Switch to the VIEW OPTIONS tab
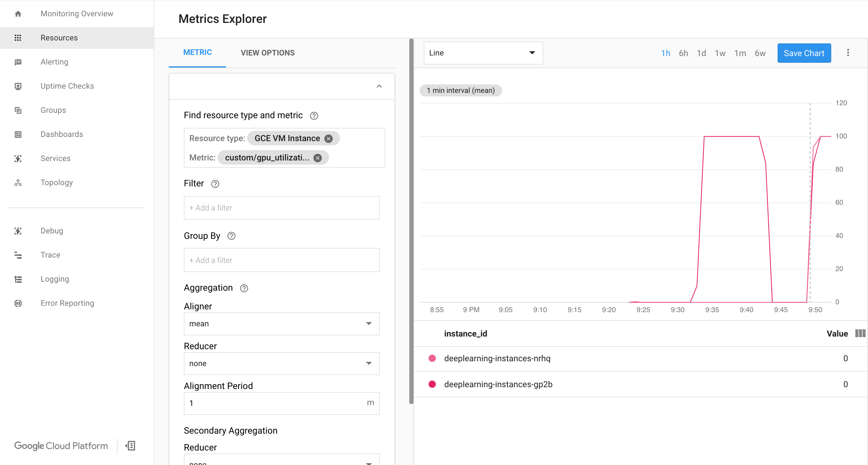868x465 pixels. [x=268, y=53]
